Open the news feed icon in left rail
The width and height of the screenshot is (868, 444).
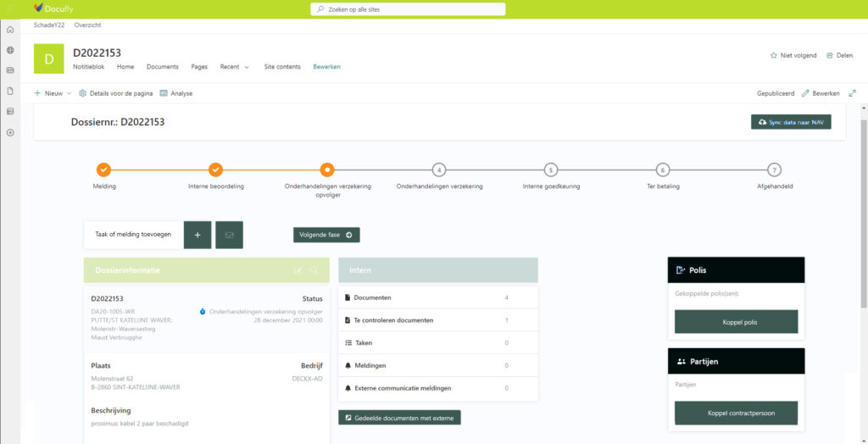coord(10,70)
